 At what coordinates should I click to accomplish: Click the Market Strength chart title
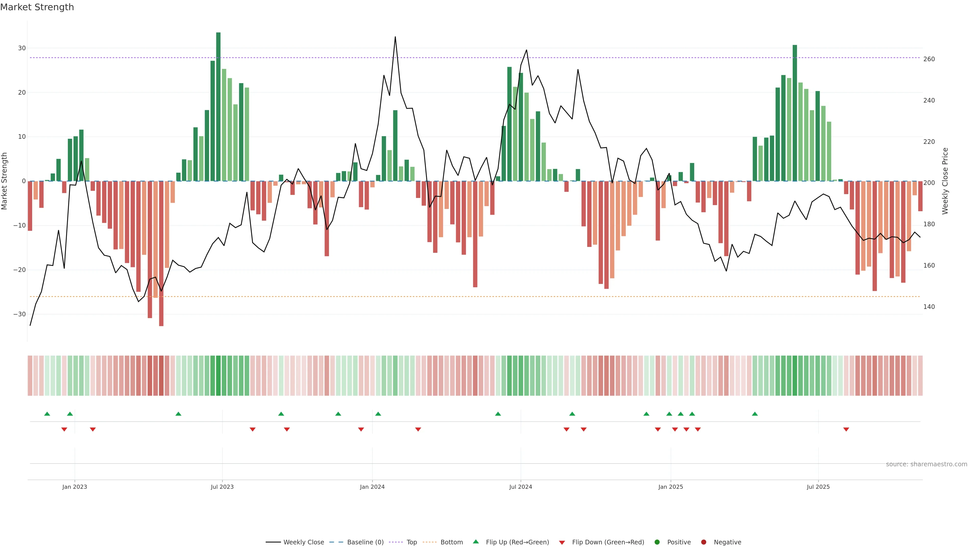point(37,7)
